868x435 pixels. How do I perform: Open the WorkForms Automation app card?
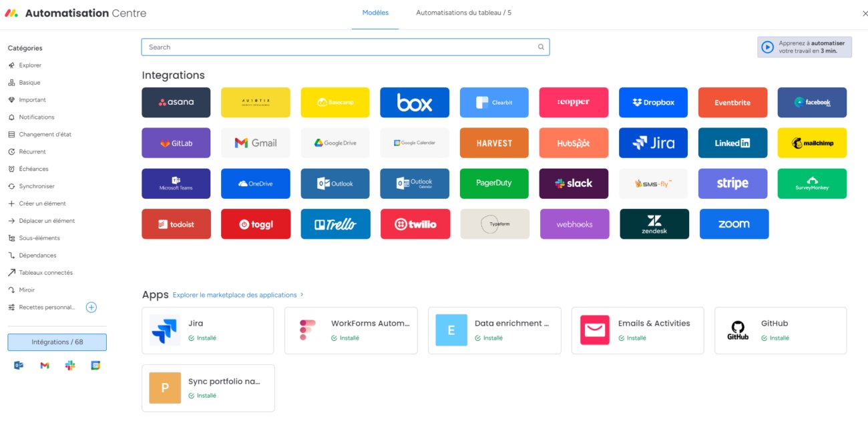tap(351, 330)
